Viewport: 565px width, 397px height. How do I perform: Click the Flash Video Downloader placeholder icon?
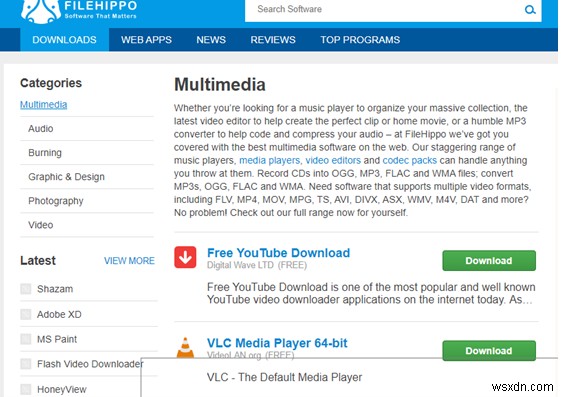[26, 364]
